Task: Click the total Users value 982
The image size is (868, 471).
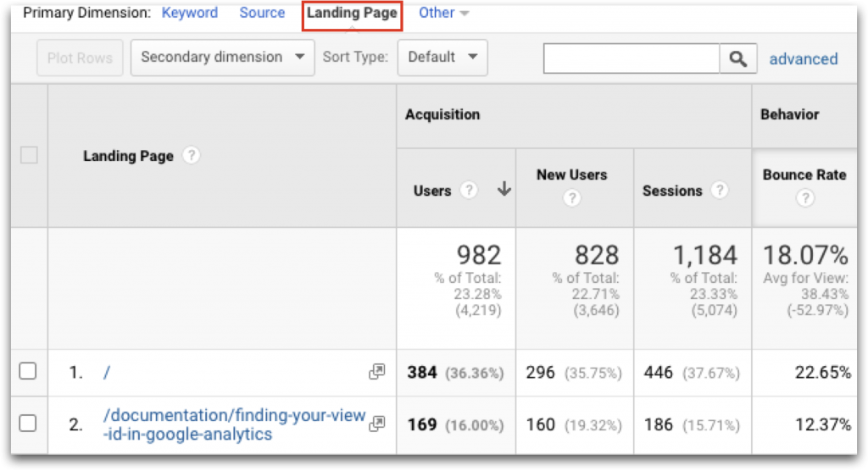Action: (479, 255)
